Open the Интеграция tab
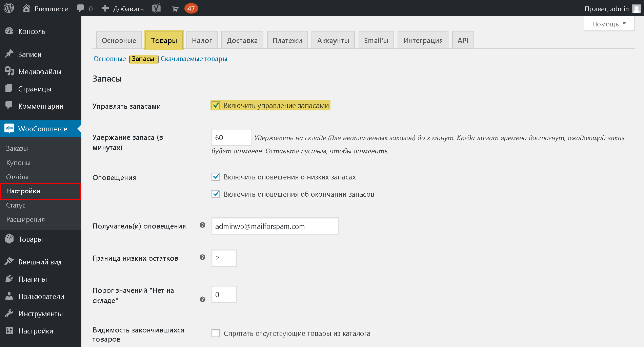Image resolution: width=644 pixels, height=347 pixels. coord(423,40)
